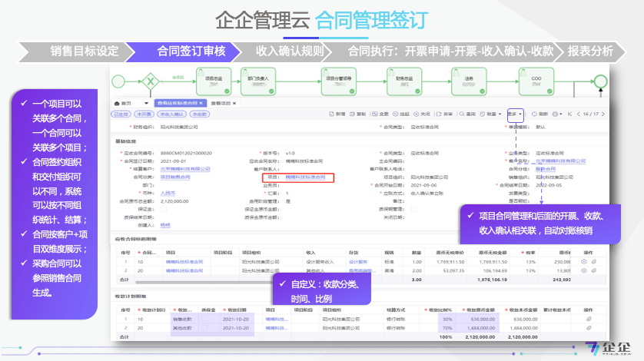Switch to the 首页 home tab
Viewport: 644px width, 361px height.
tap(124, 103)
